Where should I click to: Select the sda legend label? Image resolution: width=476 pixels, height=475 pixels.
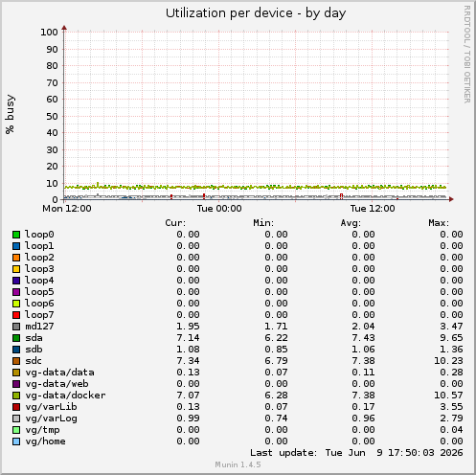point(34,338)
